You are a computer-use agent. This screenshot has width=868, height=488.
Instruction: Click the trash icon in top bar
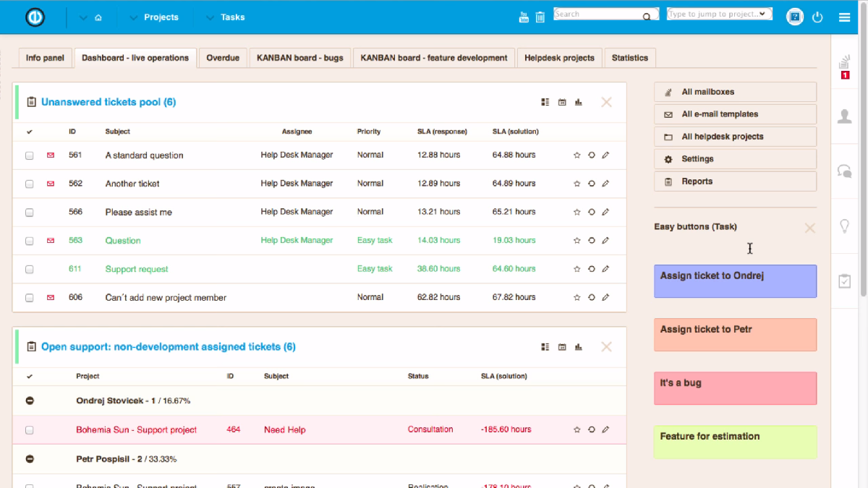point(540,17)
